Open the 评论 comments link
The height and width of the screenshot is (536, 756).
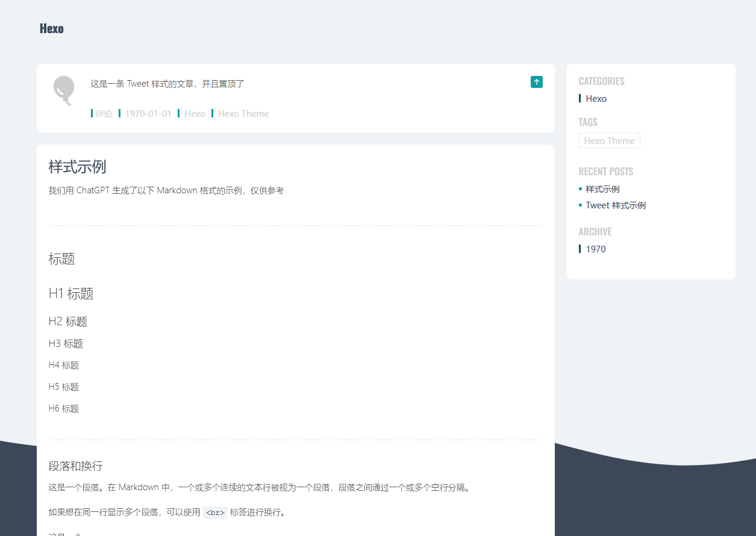[x=103, y=113]
